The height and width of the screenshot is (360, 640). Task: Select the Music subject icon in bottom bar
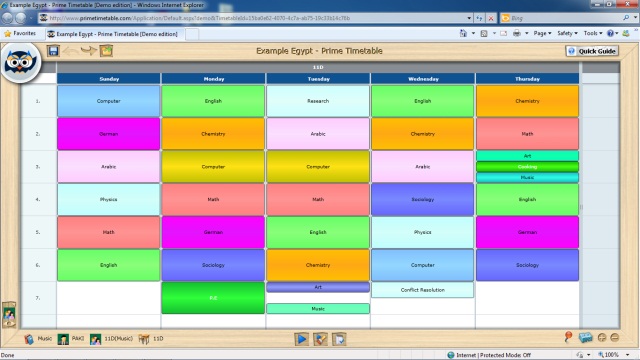(x=29, y=339)
